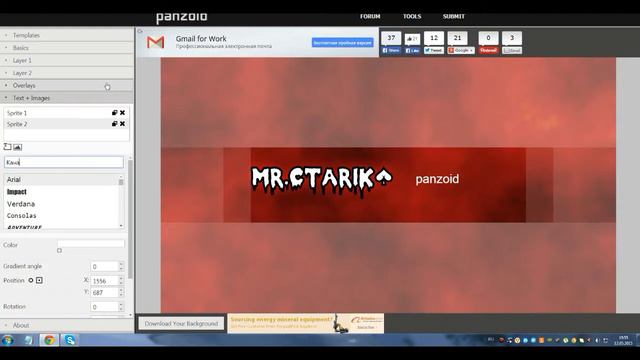Viewport: 640px width, 360px height.
Task: Click the Color swatch bar
Action: (91, 243)
